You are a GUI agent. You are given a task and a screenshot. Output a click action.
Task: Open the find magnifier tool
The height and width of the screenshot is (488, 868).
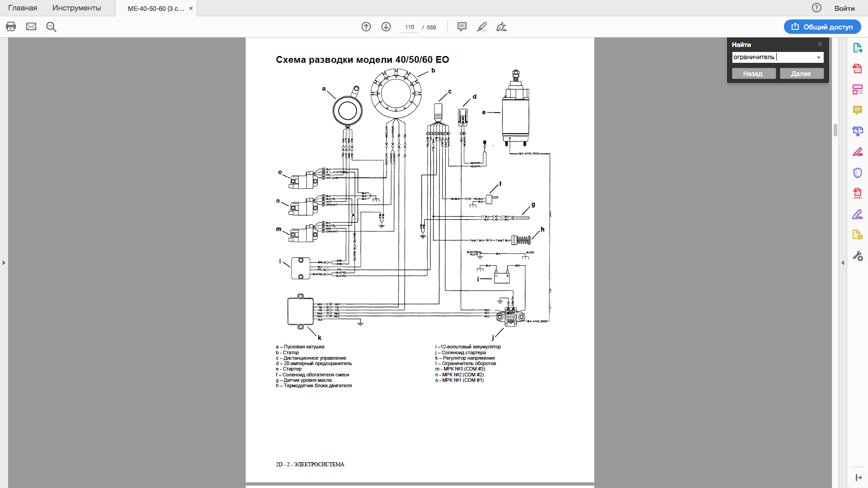51,27
